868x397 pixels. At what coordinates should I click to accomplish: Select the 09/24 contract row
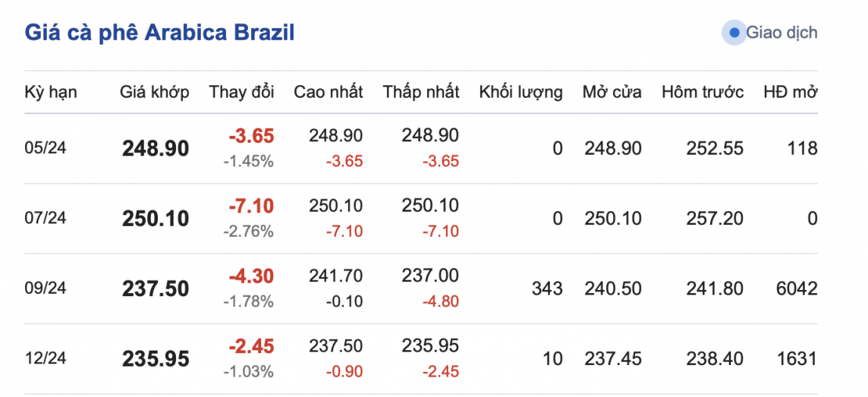click(46, 288)
